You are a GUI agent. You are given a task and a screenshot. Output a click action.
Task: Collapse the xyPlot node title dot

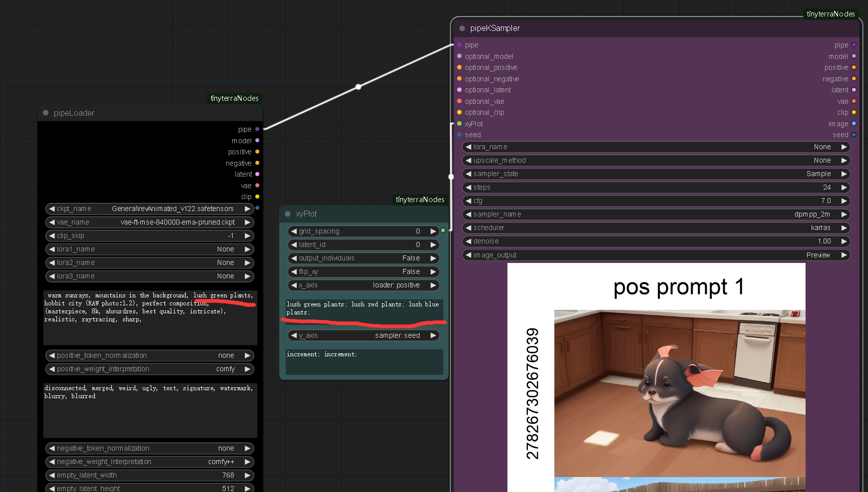click(x=287, y=214)
